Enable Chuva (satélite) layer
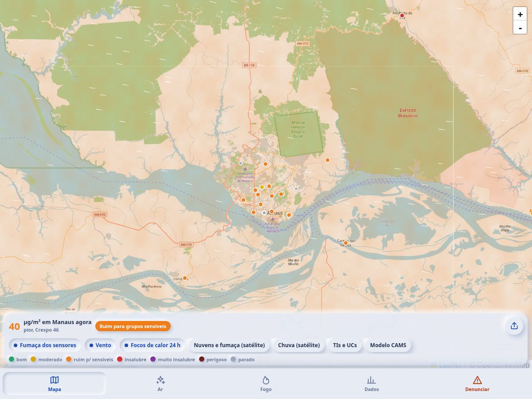 click(x=299, y=345)
